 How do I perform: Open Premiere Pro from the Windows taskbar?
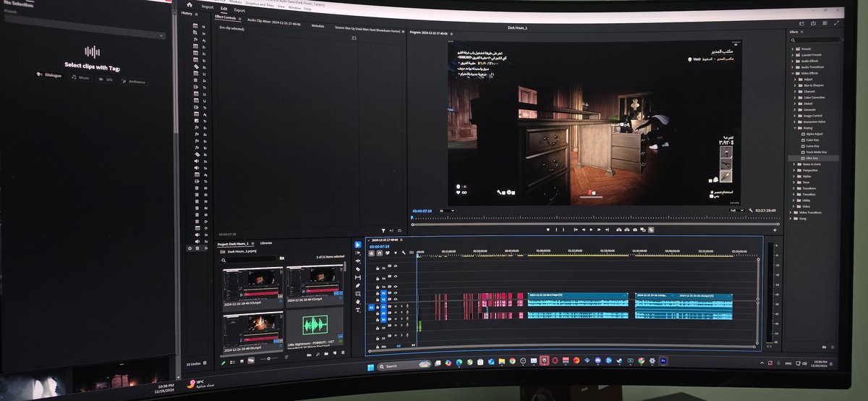tap(663, 360)
